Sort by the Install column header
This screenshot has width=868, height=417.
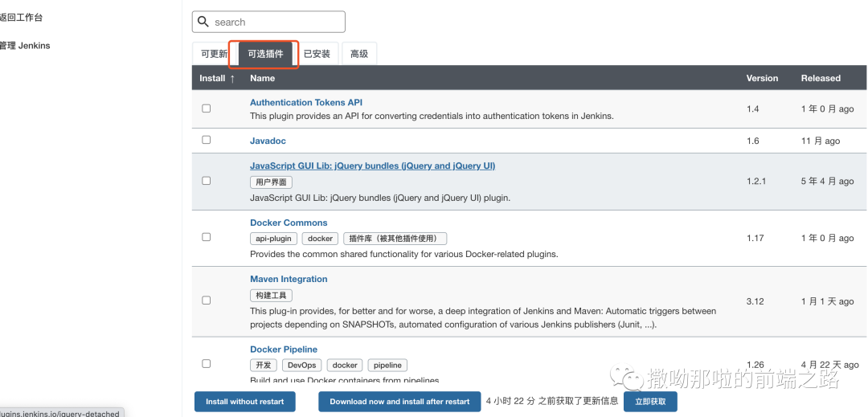217,78
